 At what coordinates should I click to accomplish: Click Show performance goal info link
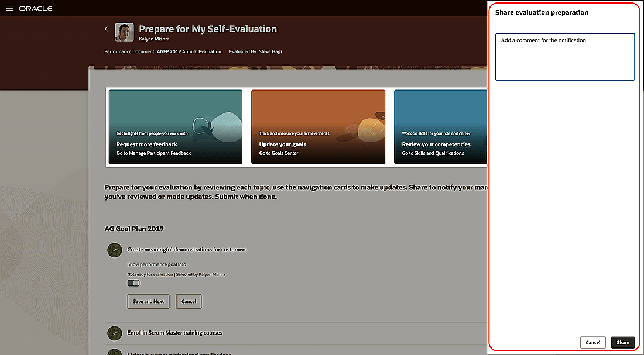coord(156,264)
